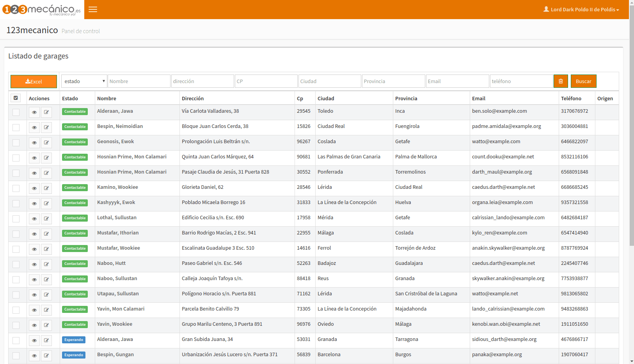The image size is (634, 364).
Task: Edit the Mustafar, Wookiee garage
Action: pos(46,249)
